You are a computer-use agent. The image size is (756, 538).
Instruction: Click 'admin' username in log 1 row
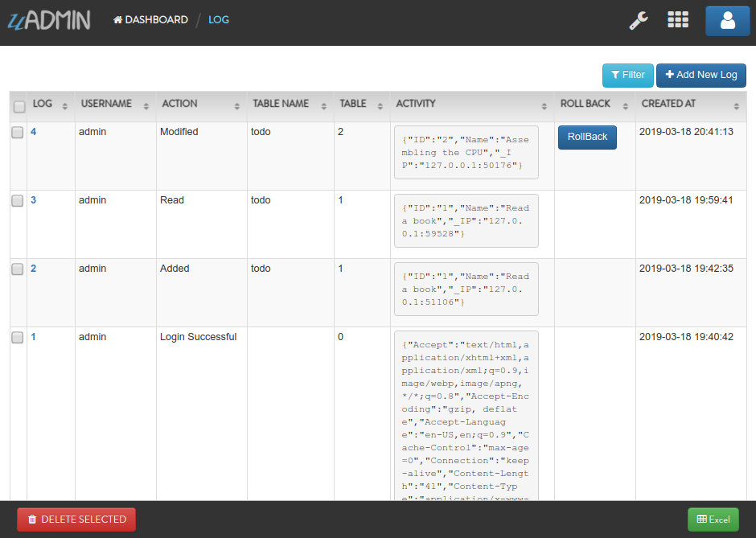[92, 337]
